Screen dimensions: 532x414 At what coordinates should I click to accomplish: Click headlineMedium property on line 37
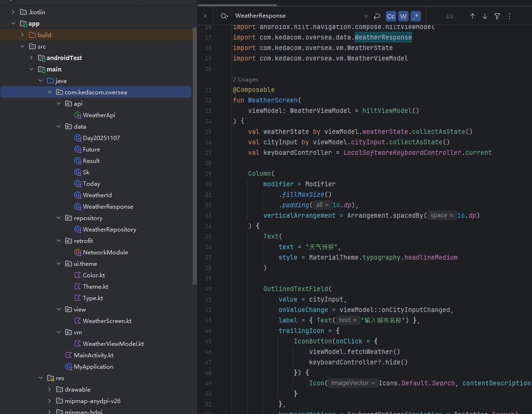coord(431,258)
